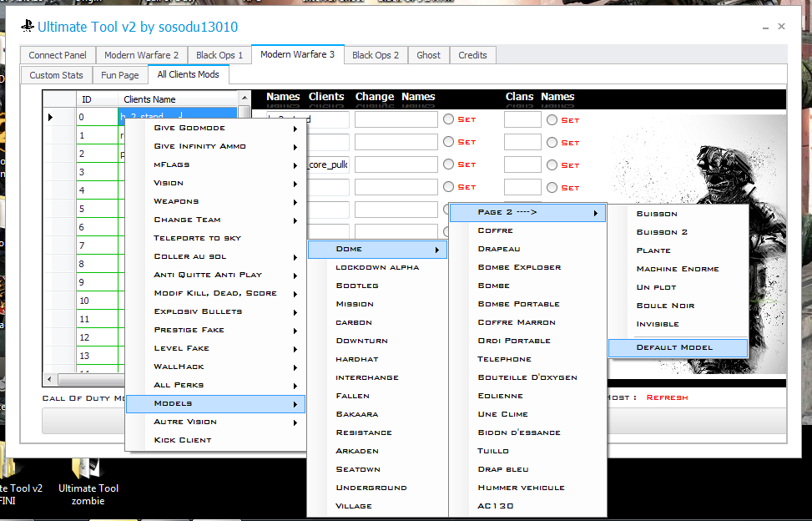Switch to the Black Ops 2 tab
The width and height of the screenshot is (812, 521).
point(376,55)
